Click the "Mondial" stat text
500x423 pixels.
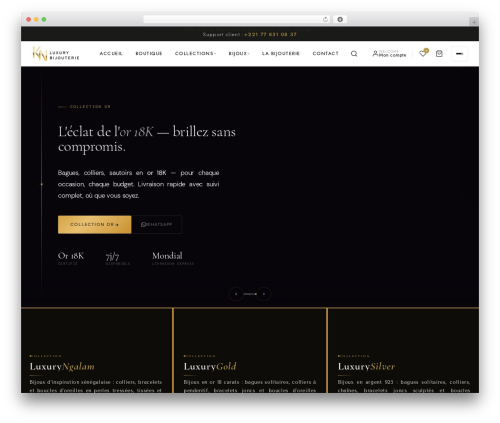(167, 256)
